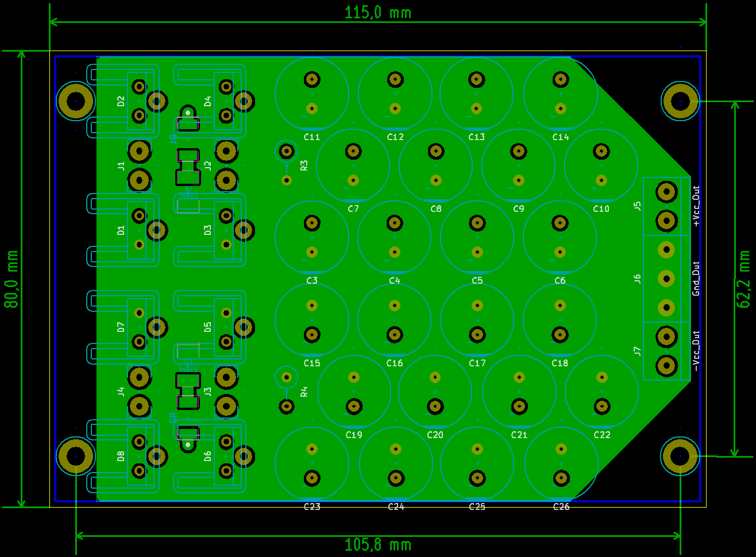
Task: Select the J3 connector label
Action: 208,392
